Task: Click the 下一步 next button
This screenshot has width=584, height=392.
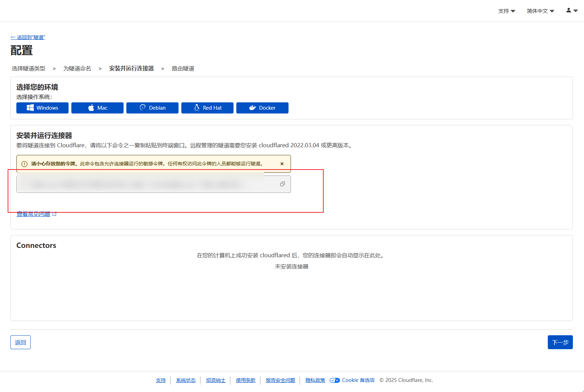Action: [x=560, y=342]
